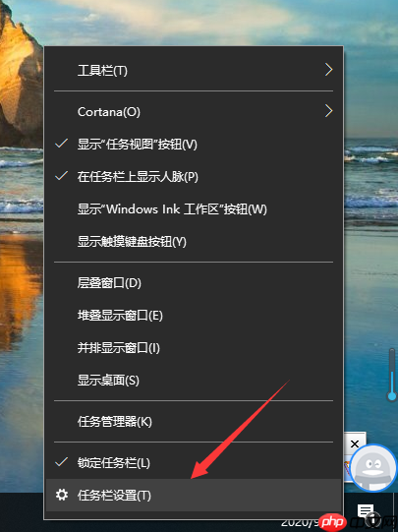Toggle the show People on taskbar checkmark
The image size is (398, 532).
(x=61, y=176)
